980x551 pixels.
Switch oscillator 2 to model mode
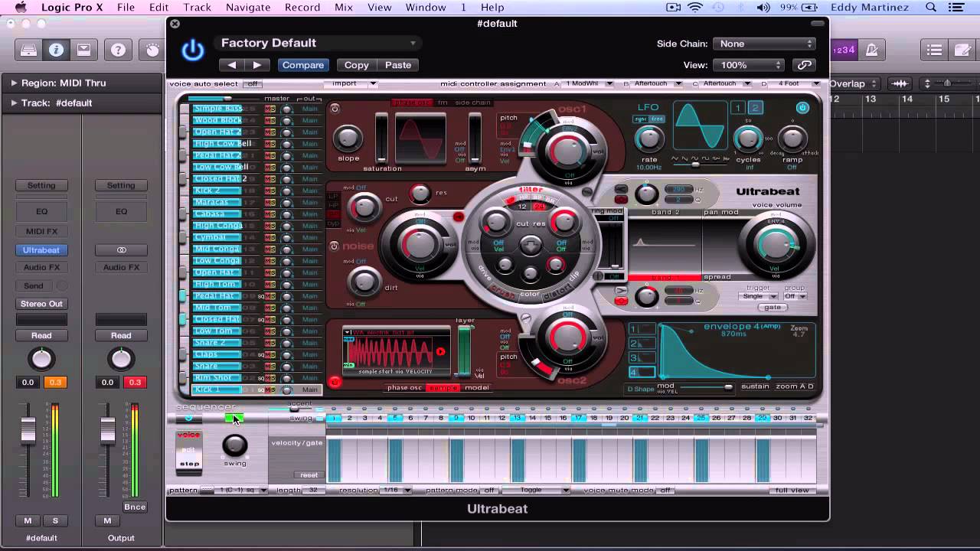(477, 388)
